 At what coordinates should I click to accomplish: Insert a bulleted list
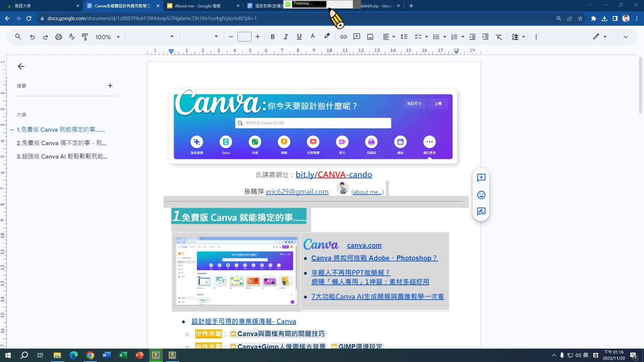(x=436, y=37)
